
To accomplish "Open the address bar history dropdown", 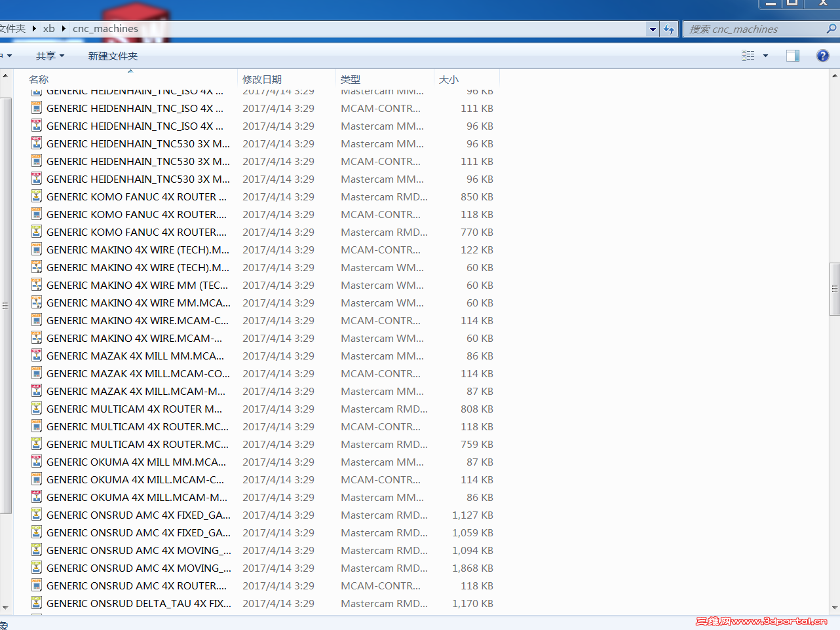I will [x=653, y=29].
